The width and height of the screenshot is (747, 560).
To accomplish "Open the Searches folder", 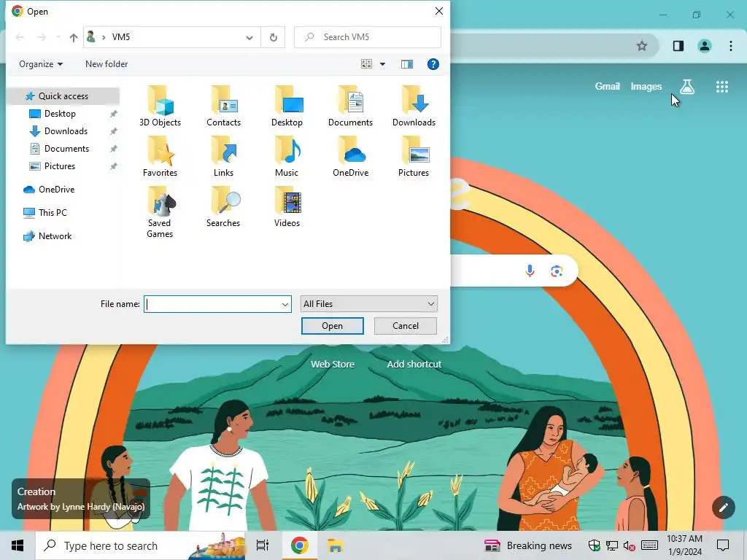I will tap(223, 207).
